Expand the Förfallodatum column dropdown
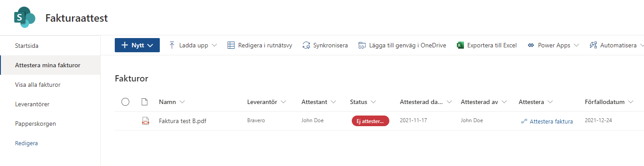 [631, 102]
